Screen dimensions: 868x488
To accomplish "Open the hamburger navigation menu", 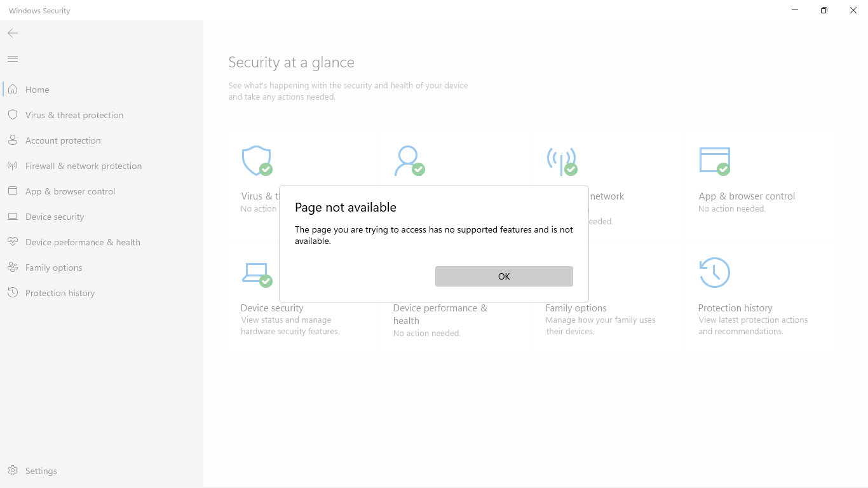I will click(x=12, y=58).
